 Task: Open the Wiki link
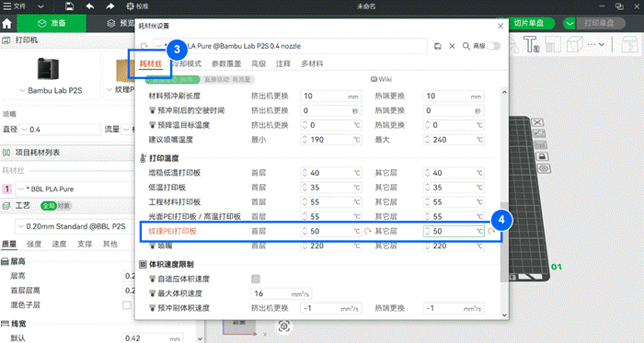click(381, 79)
